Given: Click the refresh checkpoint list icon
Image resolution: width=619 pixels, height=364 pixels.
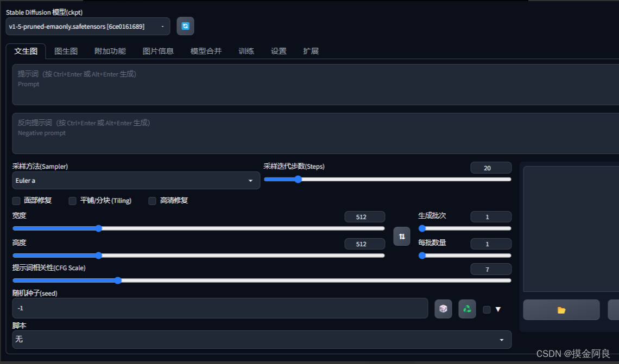Looking at the screenshot, I should (185, 26).
